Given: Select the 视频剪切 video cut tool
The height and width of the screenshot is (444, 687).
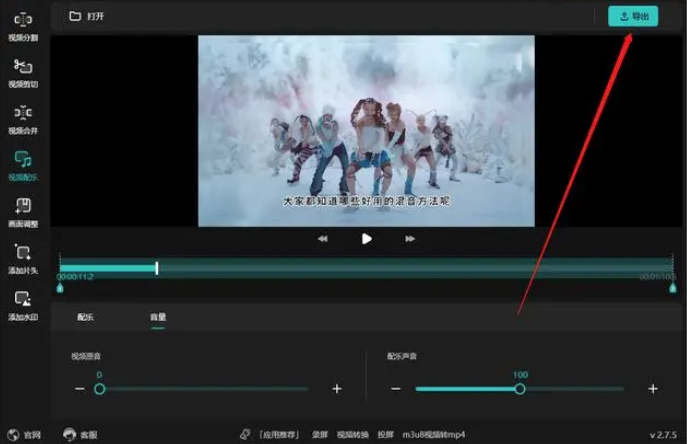Looking at the screenshot, I should [x=23, y=73].
